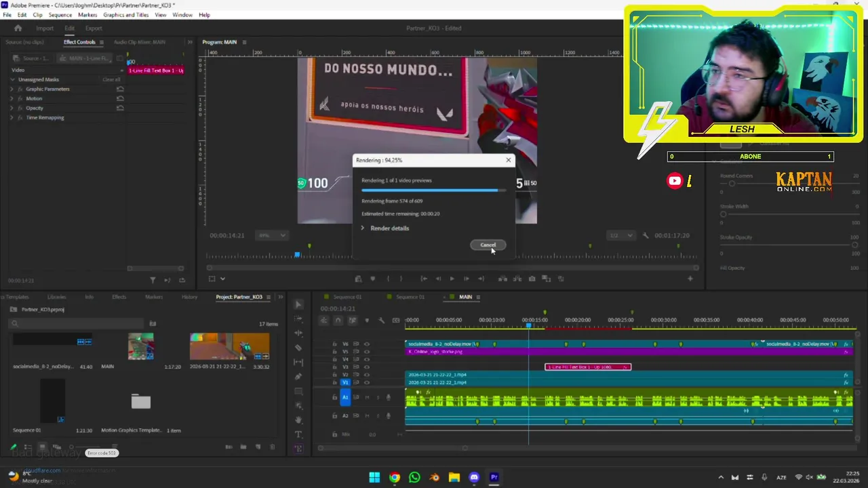Click the New Item icon in Project panel
Image resolution: width=868 pixels, height=488 pixels.
pos(258,447)
